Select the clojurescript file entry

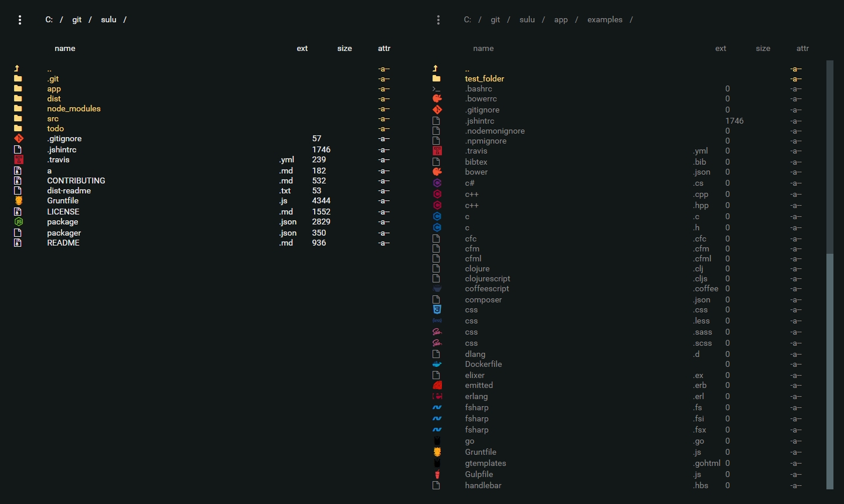(x=488, y=278)
